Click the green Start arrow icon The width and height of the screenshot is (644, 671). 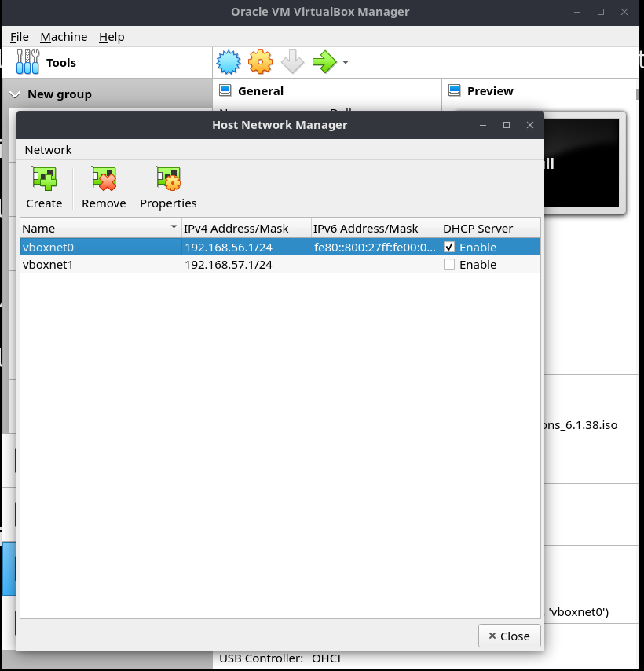click(324, 62)
